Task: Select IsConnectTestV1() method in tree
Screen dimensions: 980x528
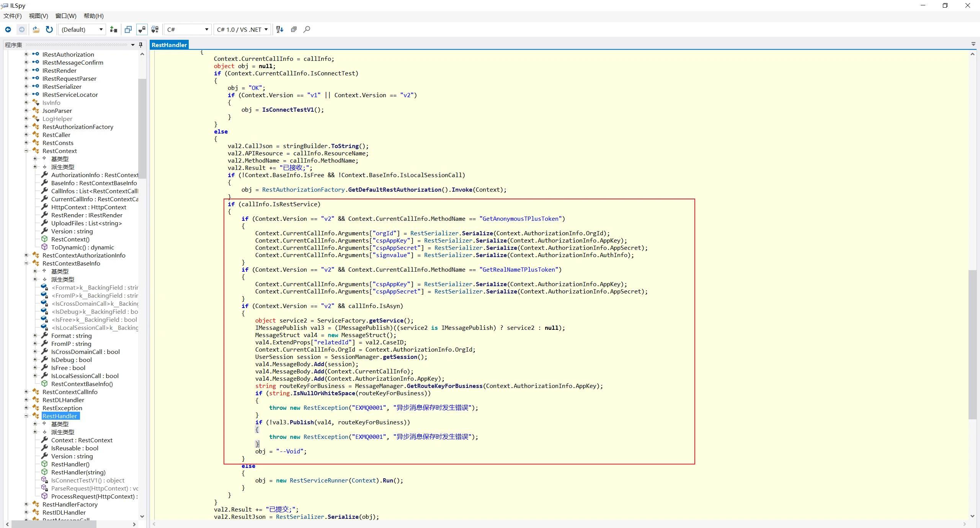Action: tap(88, 480)
